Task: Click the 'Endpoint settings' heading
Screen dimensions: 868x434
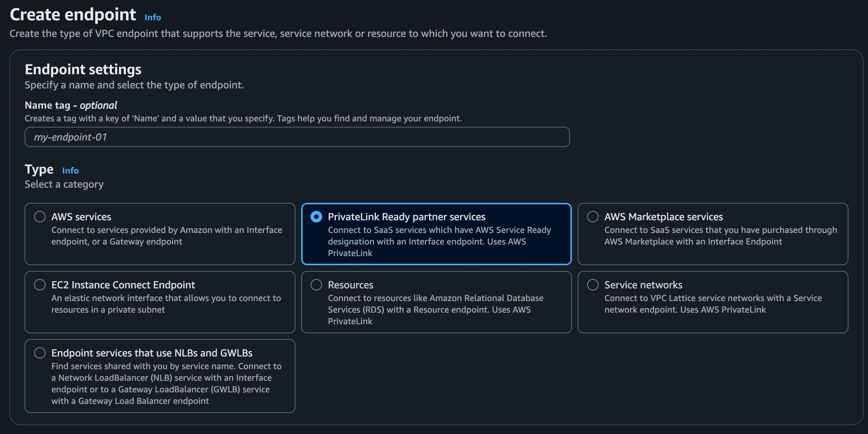Action: point(83,69)
